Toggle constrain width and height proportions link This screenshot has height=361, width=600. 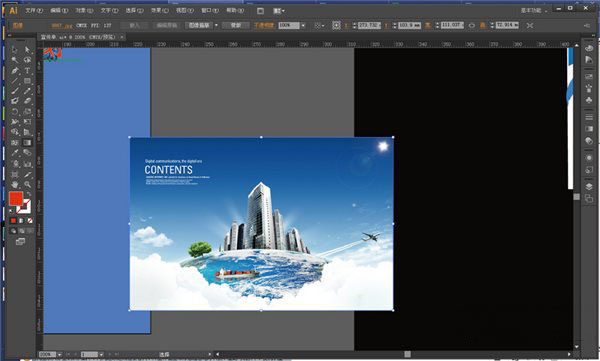472,25
